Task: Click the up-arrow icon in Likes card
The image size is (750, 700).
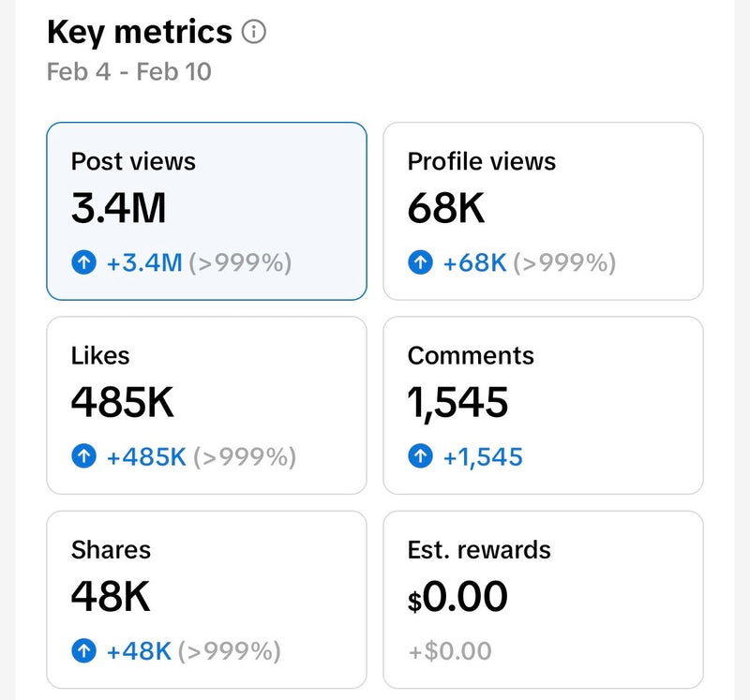Action: [x=84, y=457]
